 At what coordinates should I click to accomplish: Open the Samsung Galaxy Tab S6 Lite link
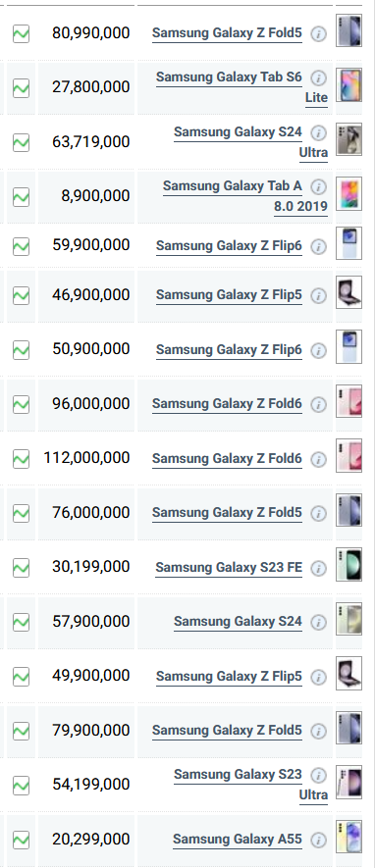(242, 87)
